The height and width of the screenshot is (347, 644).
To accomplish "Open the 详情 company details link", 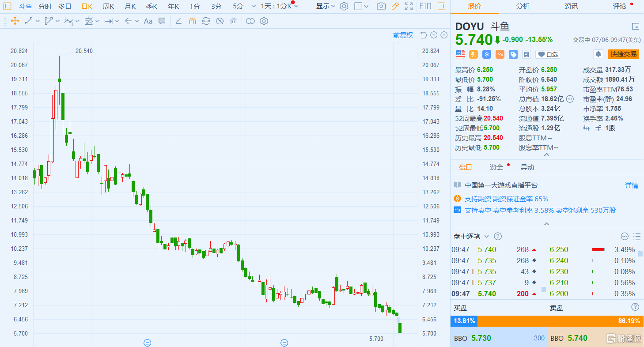I will pyautogui.click(x=632, y=185).
